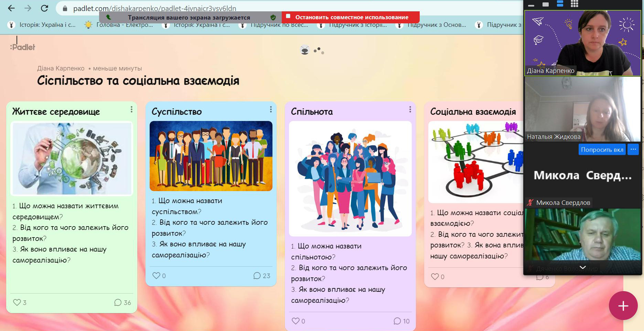The image size is (644, 331).
Task: Reload the Padlet page
Action: pos(44,8)
